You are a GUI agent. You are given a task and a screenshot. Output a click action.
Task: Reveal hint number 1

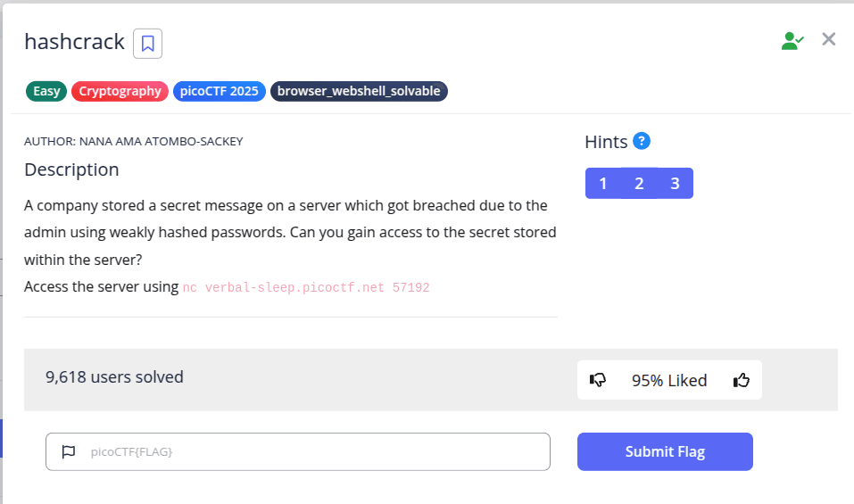pyautogui.click(x=603, y=184)
